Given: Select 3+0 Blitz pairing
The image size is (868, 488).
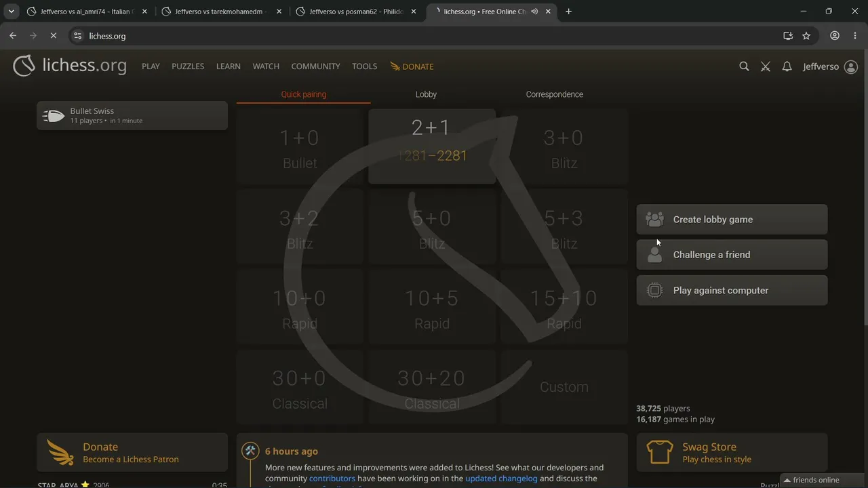Looking at the screenshot, I should (564, 146).
